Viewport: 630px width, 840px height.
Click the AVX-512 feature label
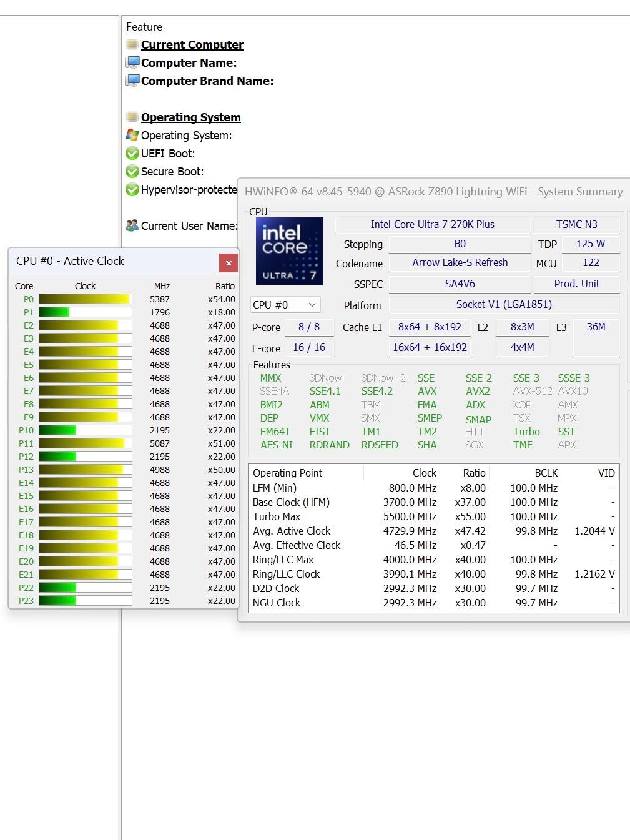(533, 391)
